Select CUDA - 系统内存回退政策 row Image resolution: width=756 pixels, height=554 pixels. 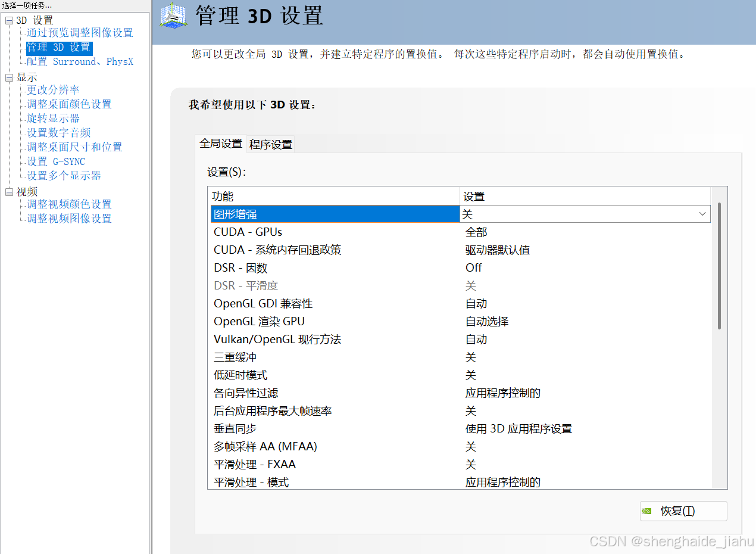[461, 250]
